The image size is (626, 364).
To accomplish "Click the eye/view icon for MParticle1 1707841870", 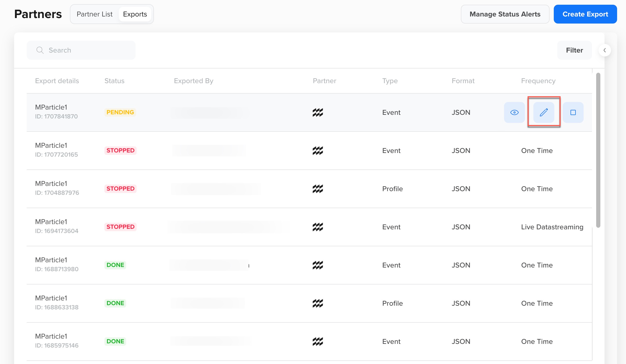I will point(514,112).
